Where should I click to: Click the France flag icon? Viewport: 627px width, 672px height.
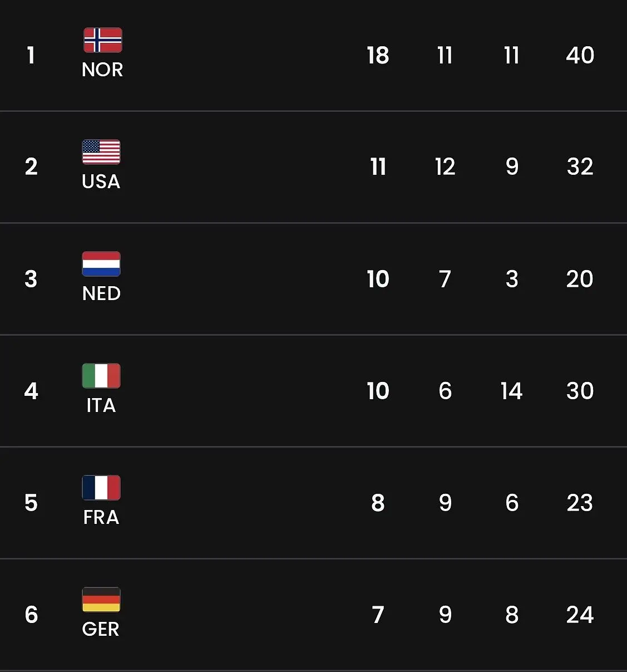pyautogui.click(x=101, y=488)
